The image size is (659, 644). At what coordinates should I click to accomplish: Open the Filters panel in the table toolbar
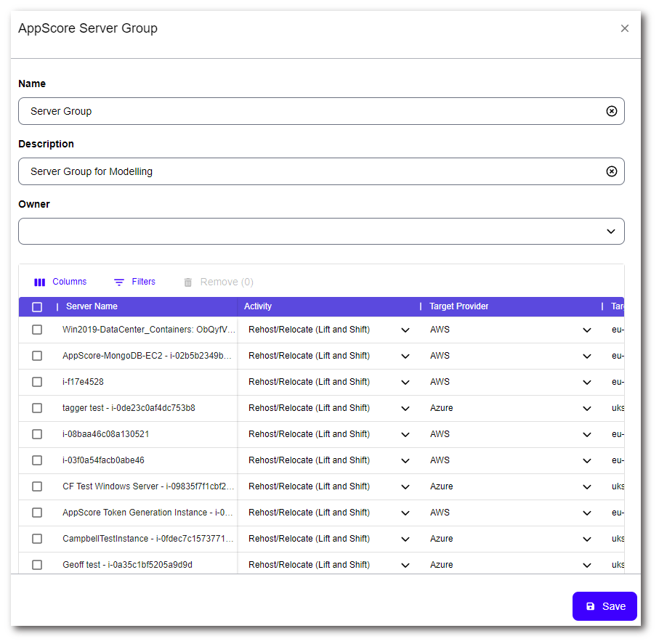[134, 282]
